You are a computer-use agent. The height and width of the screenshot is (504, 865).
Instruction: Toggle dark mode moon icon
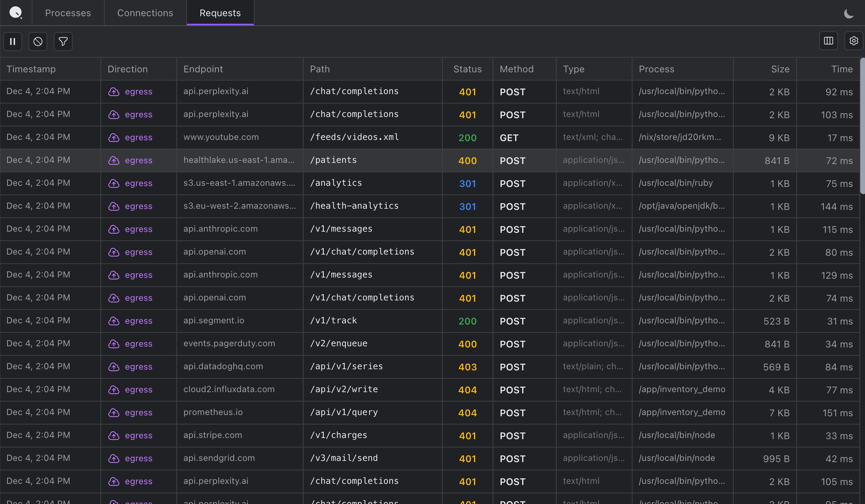pyautogui.click(x=848, y=14)
